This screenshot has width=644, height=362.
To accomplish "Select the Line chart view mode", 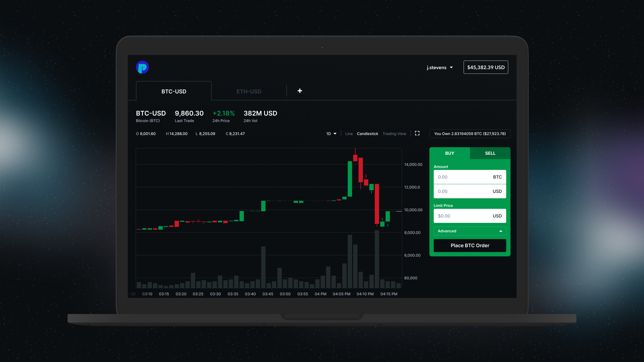I will pyautogui.click(x=349, y=133).
